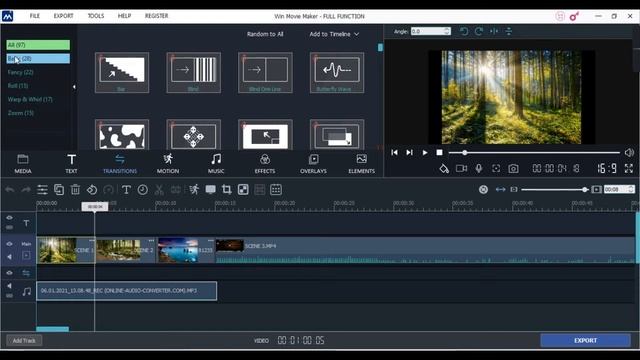Image resolution: width=640 pixels, height=360 pixels.
Task: Open the HELP menu
Action: [124, 16]
